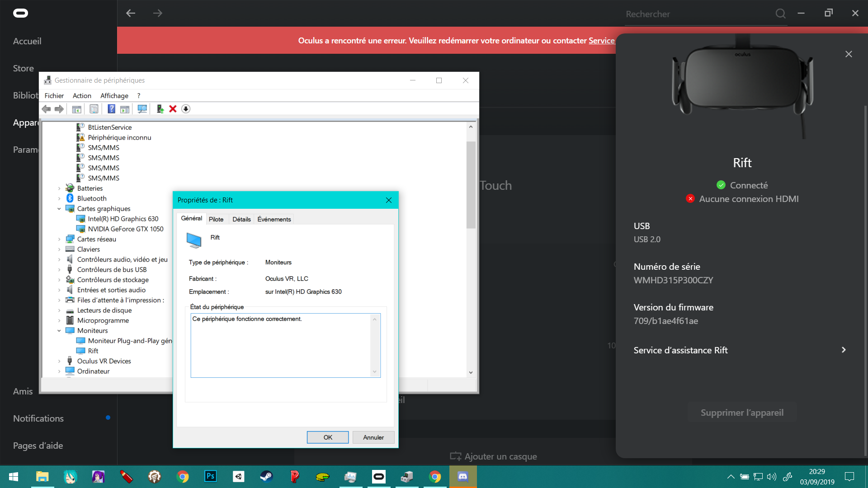Click the Oculus back arrow
868x488 pixels.
(x=131, y=13)
